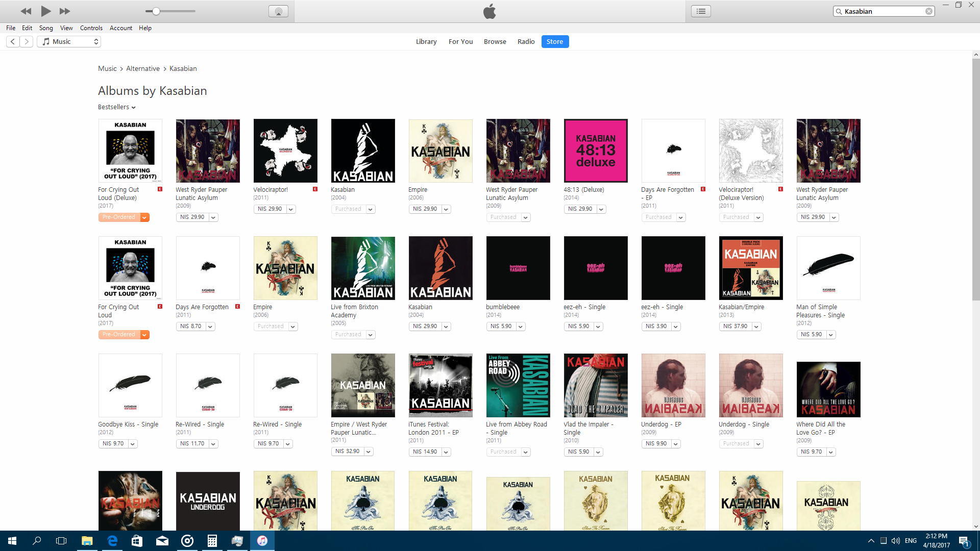
Task: Click the Alternative breadcrumb link
Action: [143, 68]
